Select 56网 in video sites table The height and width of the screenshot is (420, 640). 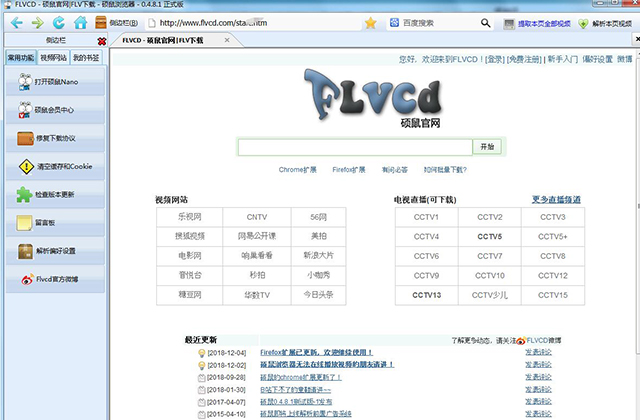(x=318, y=217)
